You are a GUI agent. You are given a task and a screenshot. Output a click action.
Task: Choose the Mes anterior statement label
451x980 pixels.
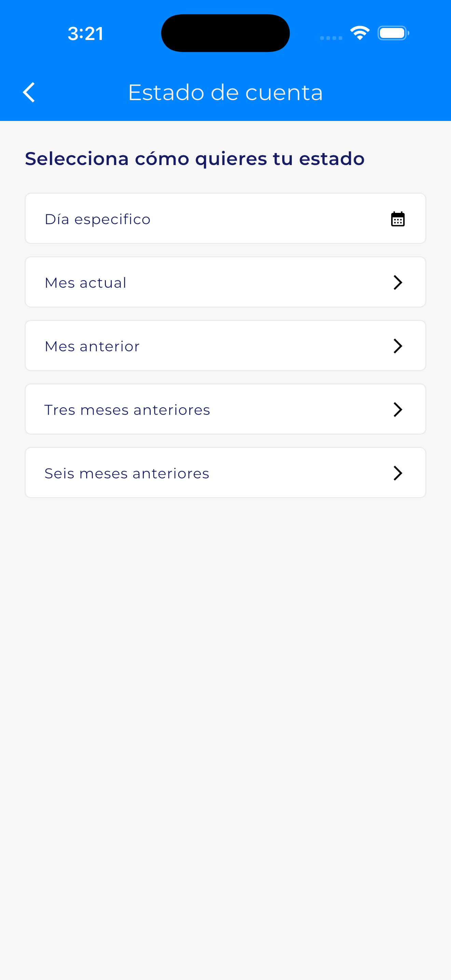tap(92, 346)
